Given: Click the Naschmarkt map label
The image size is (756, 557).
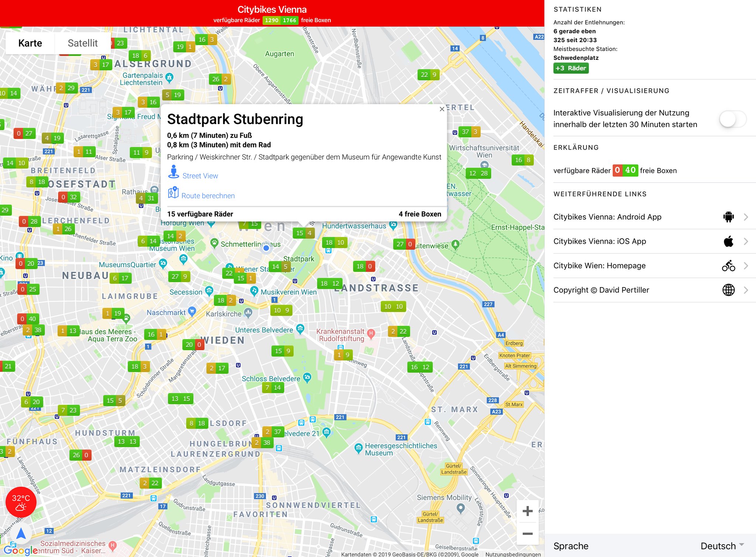Looking at the screenshot, I should coord(166,313).
